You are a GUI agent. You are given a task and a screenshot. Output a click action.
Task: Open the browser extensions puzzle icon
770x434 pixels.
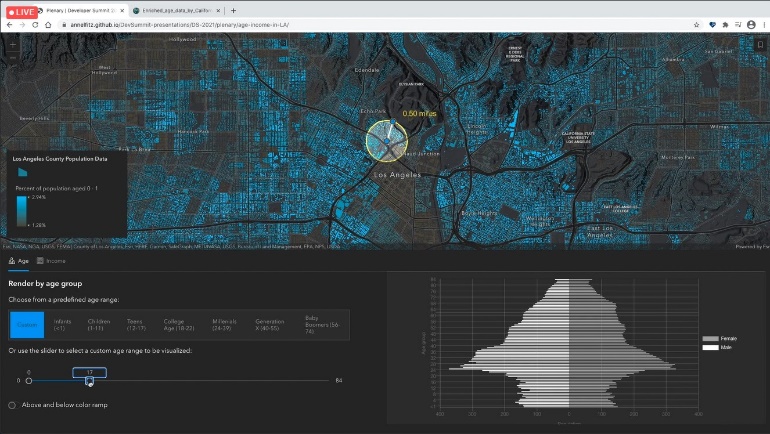point(725,25)
